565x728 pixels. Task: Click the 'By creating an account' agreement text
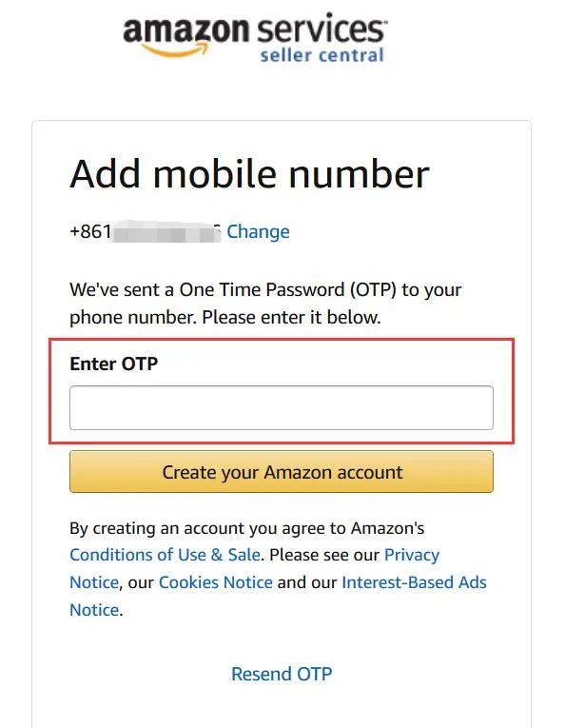246,528
